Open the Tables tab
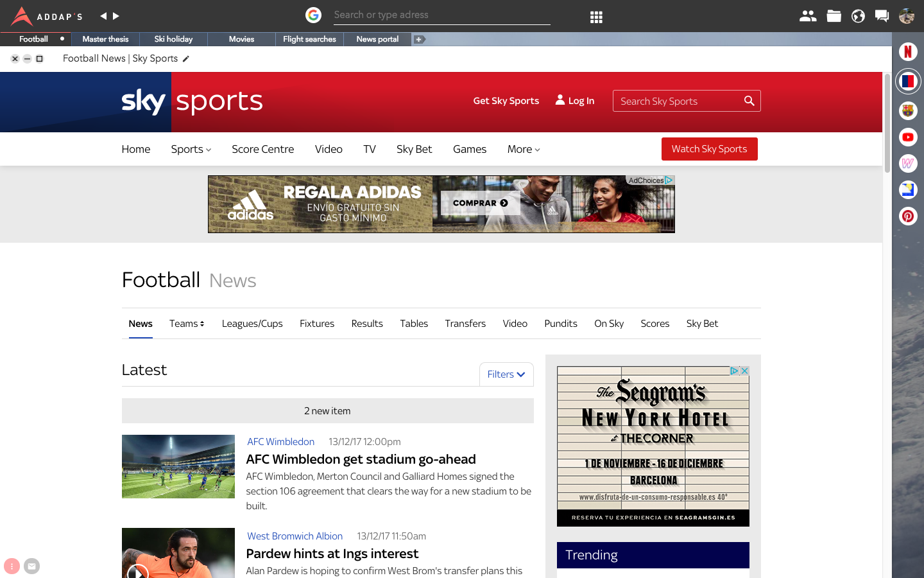Viewport: 924px width, 578px height. click(x=414, y=324)
